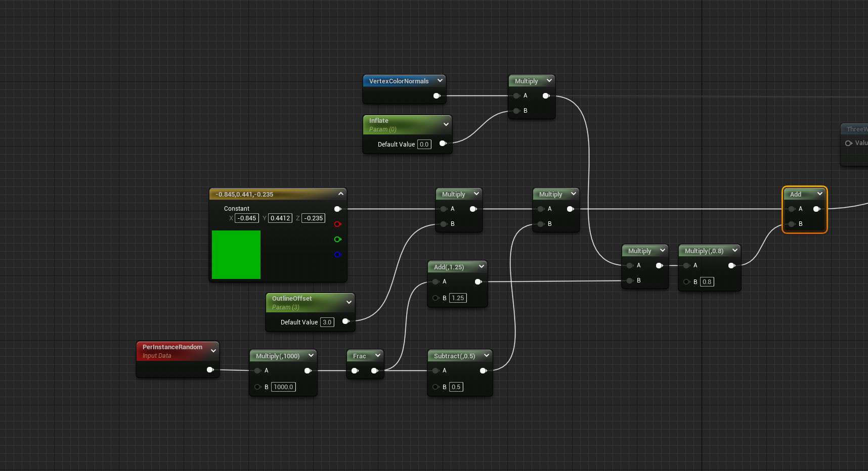Click the green color preview of Constant node

coord(236,255)
